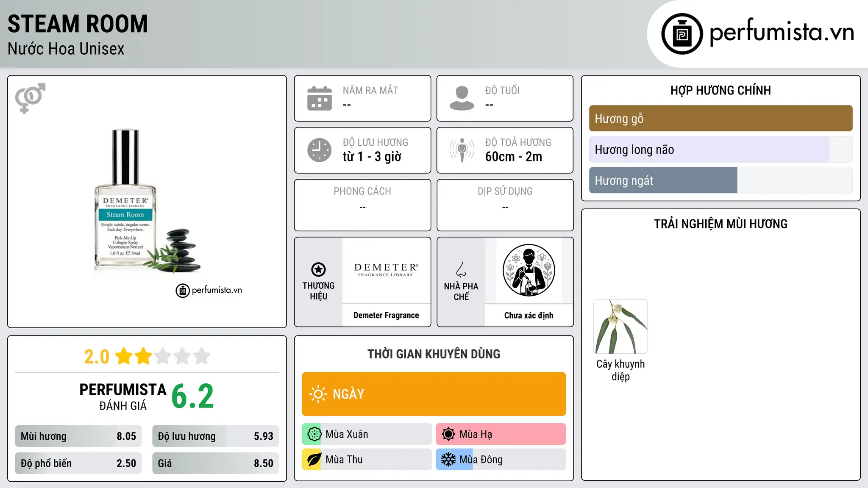Click the person icon beside Độ tuổi
This screenshot has width=868, height=488.
point(462,98)
